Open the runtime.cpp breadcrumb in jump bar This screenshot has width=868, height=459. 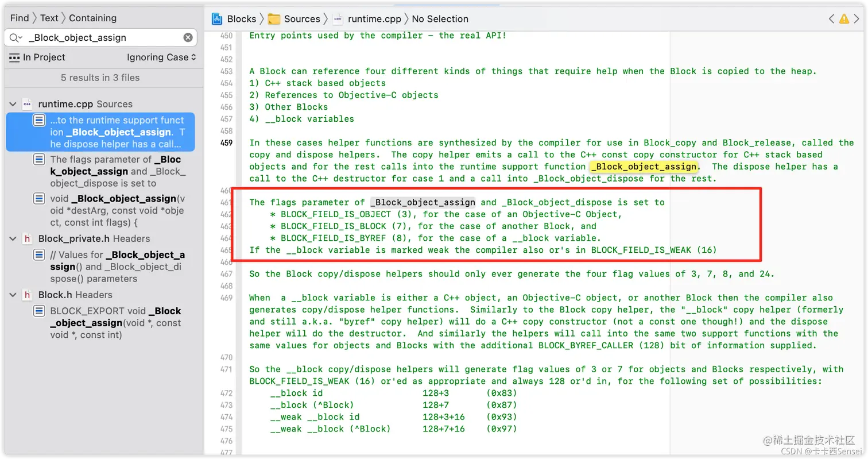(x=375, y=19)
